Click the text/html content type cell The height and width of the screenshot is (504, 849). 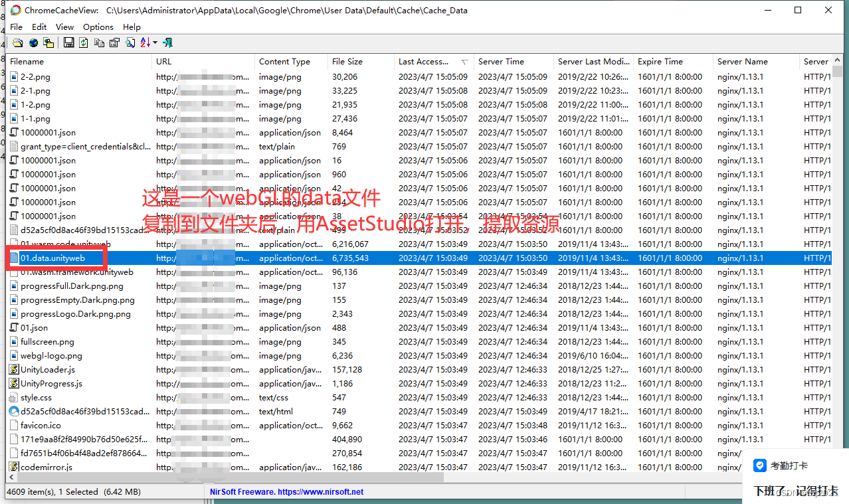(276, 411)
